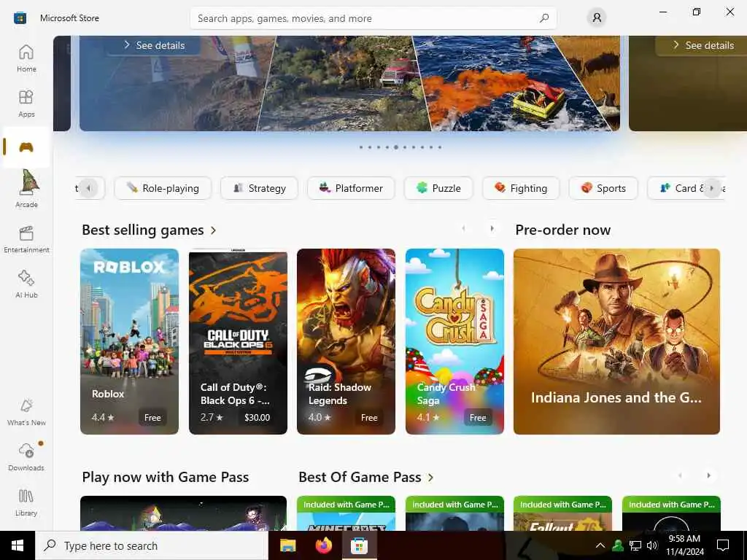Show hidden system tray icons

tap(600, 545)
